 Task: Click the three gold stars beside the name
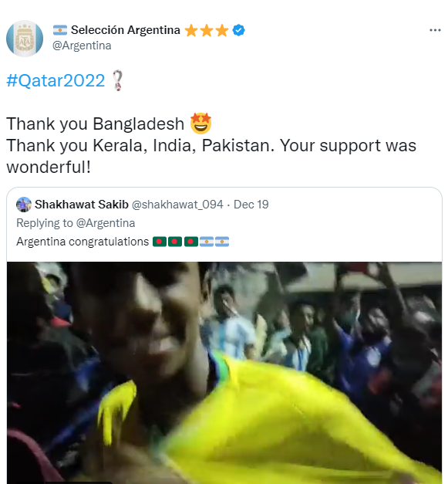click(207, 30)
